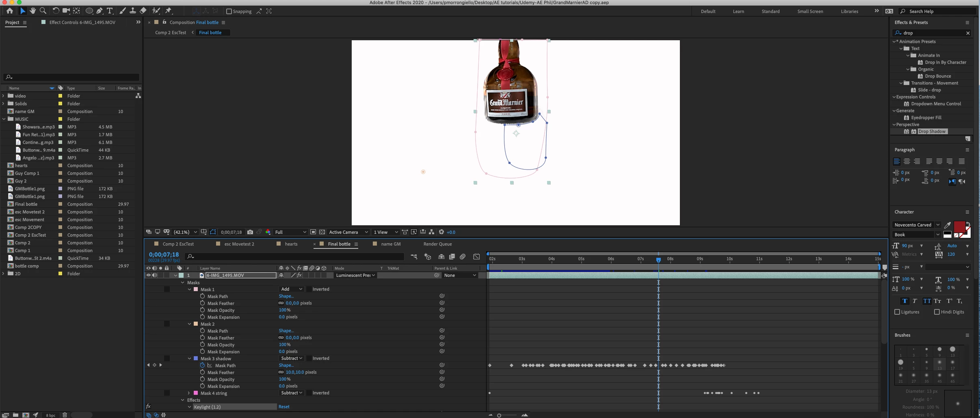Viewport: 980px width, 418px height.
Task: Switch to the Learn workspace
Action: coord(738,11)
